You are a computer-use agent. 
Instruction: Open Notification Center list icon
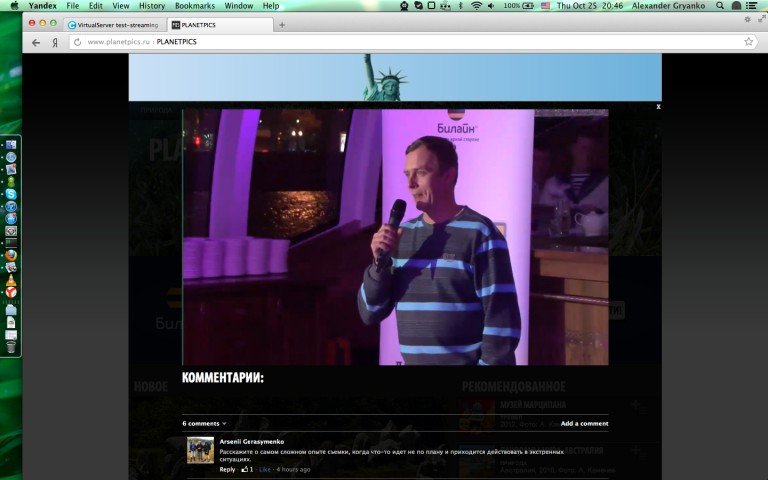pyautogui.click(x=751, y=5)
